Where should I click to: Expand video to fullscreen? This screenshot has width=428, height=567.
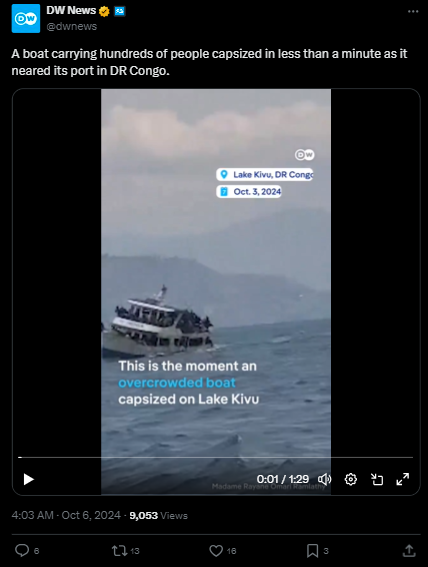point(403,479)
